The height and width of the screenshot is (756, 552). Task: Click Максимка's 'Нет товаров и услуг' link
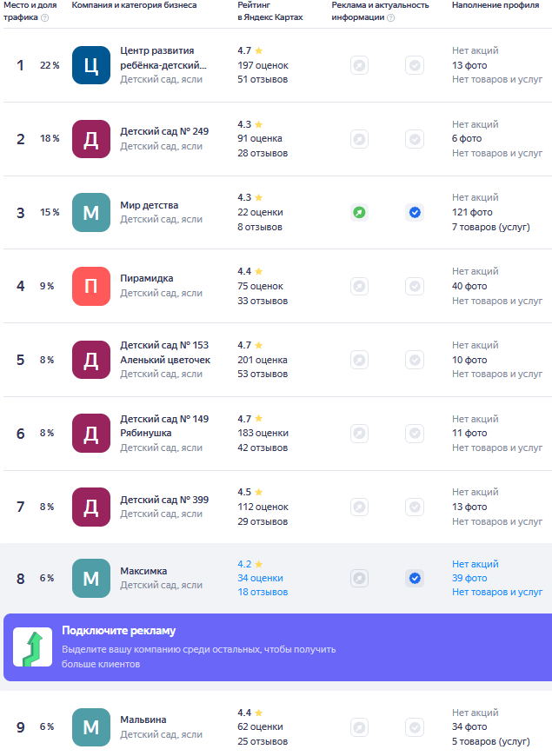tap(497, 592)
